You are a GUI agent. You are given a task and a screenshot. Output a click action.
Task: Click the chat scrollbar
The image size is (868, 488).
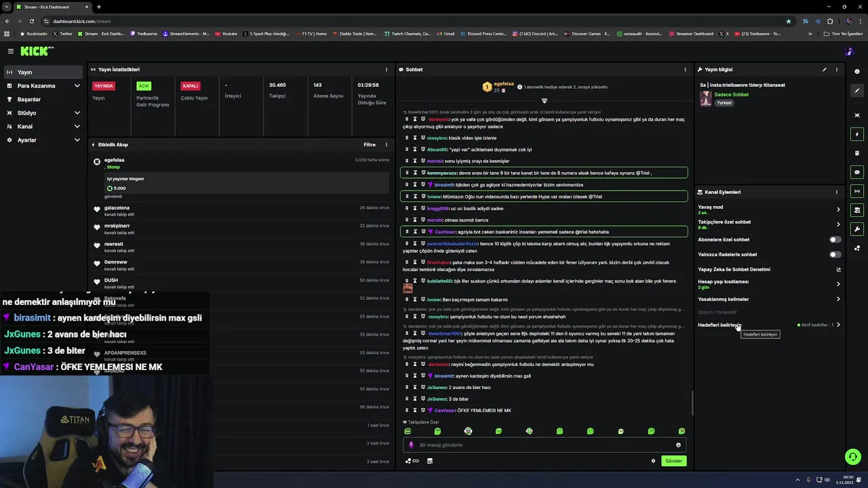click(x=692, y=403)
